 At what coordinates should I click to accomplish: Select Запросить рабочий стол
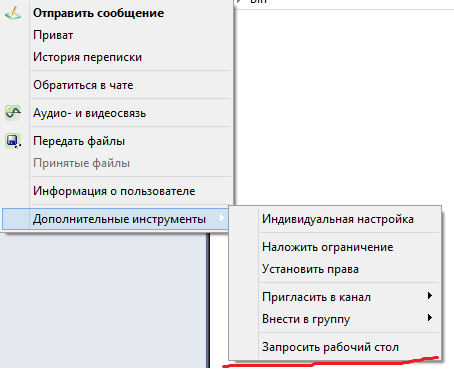tap(335, 347)
